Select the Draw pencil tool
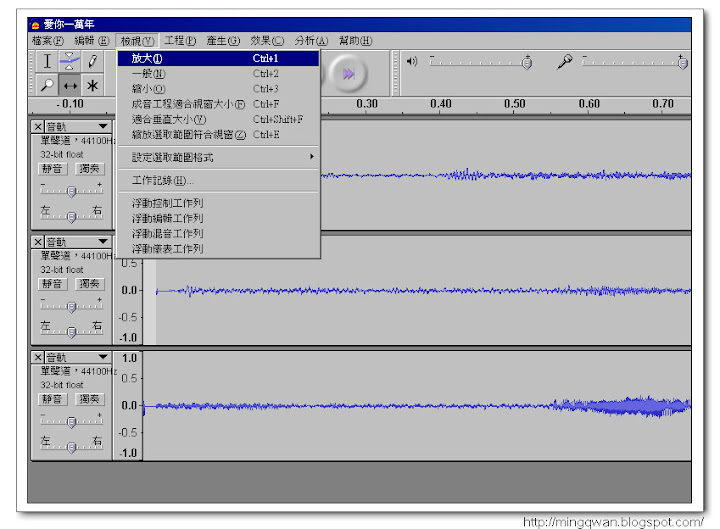 pyautogui.click(x=92, y=61)
